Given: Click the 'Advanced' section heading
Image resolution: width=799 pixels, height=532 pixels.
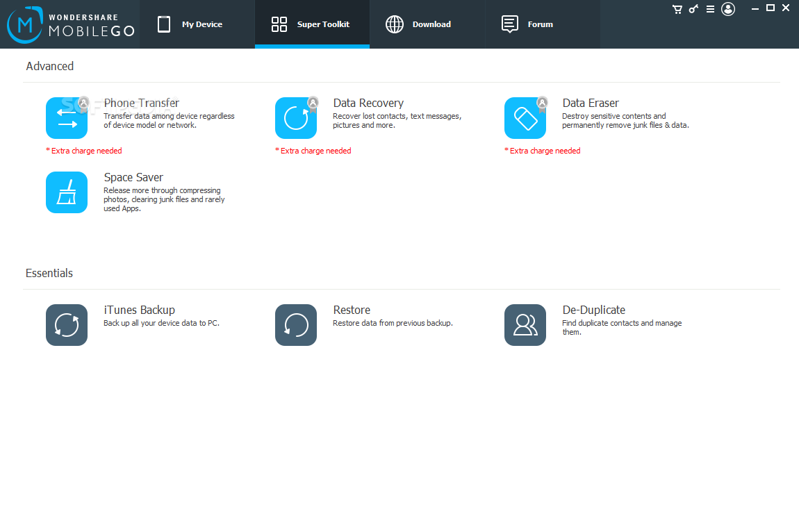Looking at the screenshot, I should 50,66.
